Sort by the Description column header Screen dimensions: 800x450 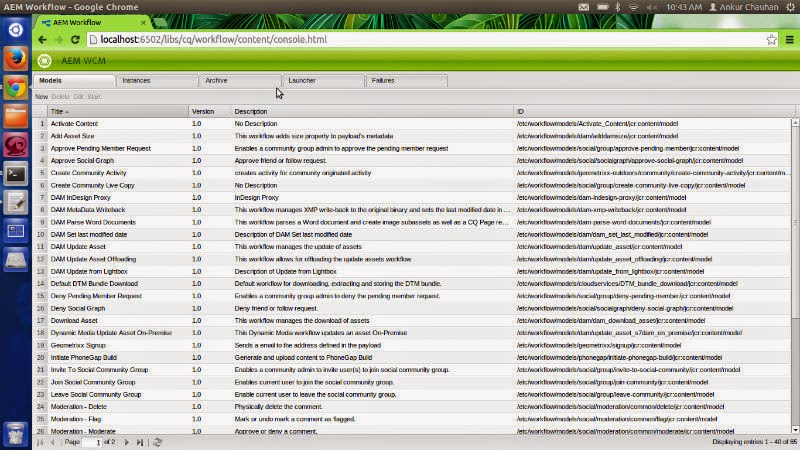click(372, 111)
